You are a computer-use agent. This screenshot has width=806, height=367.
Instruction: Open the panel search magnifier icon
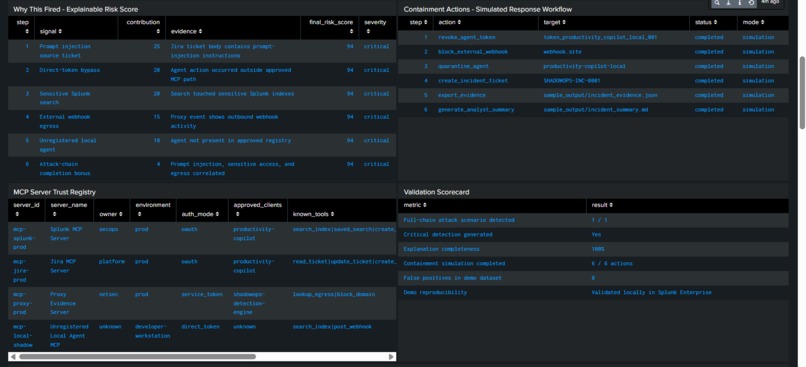pos(717,3)
